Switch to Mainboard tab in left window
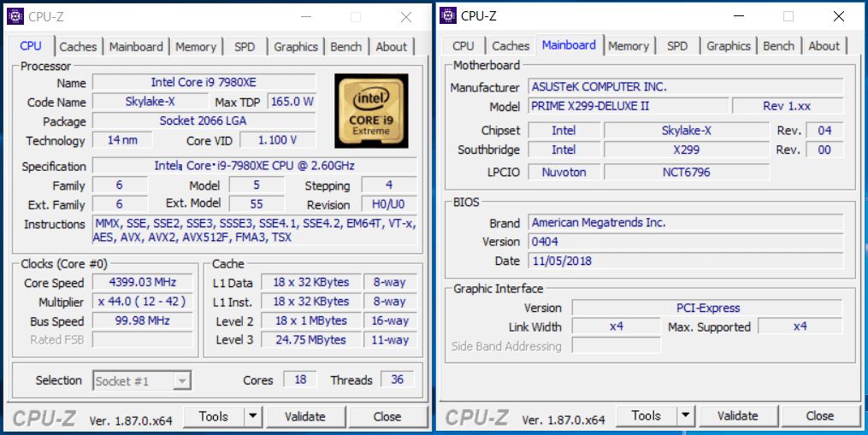Screen dimensions: 868x435 tap(136, 47)
